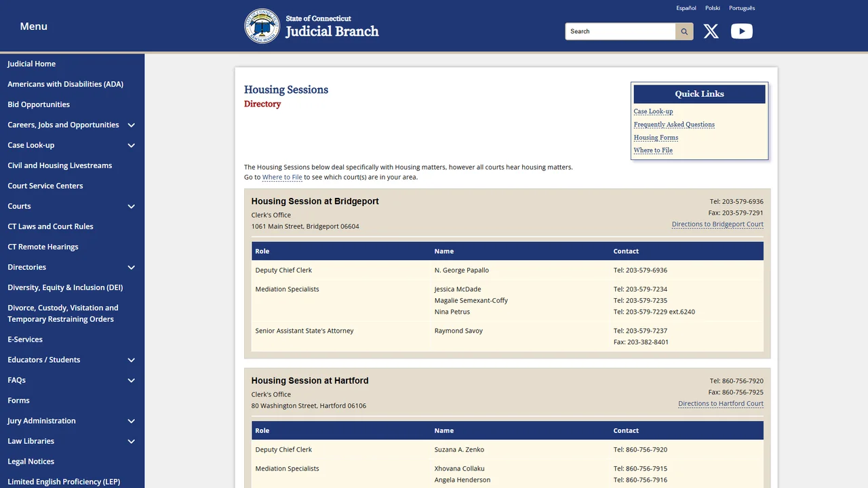Expand the FAQs sidebar submenu
This screenshot has height=488, width=868.
(132, 380)
